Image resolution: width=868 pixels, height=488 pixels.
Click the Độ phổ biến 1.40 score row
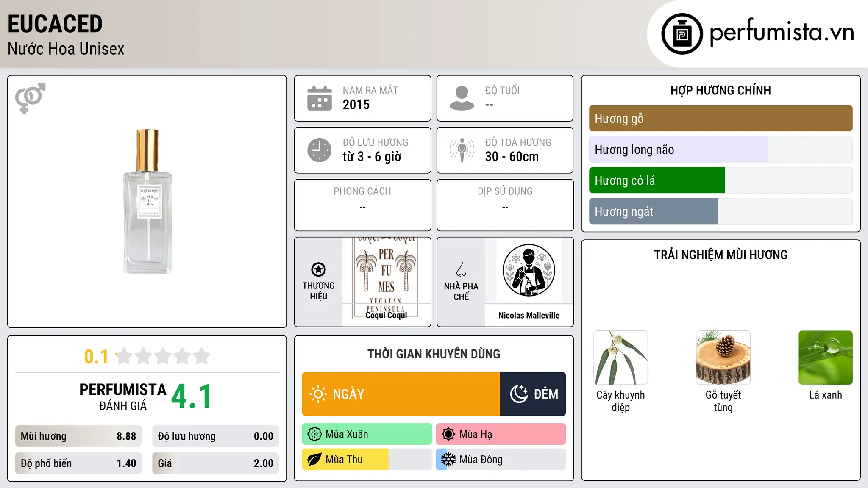78,463
